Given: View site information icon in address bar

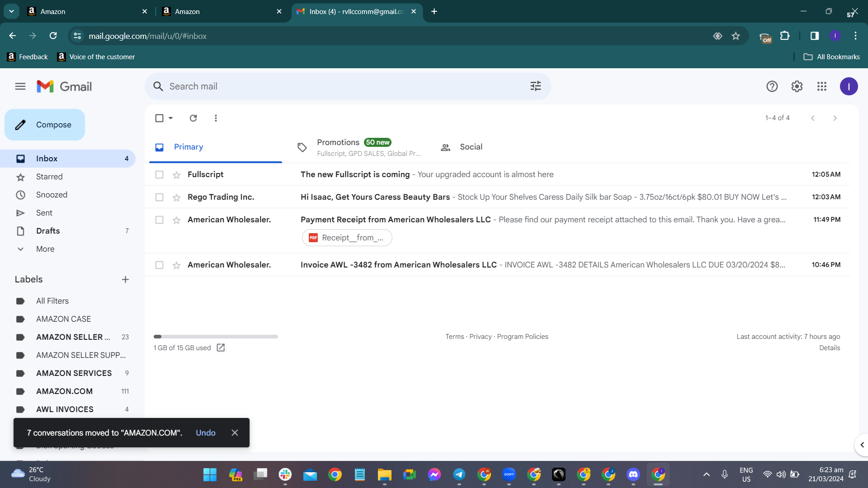Looking at the screenshot, I should (x=78, y=36).
